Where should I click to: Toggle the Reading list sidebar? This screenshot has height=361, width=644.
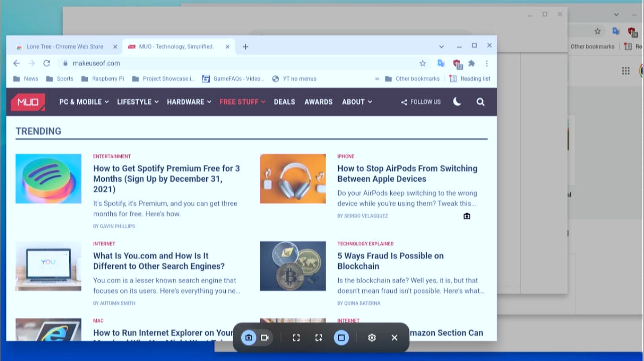470,79
